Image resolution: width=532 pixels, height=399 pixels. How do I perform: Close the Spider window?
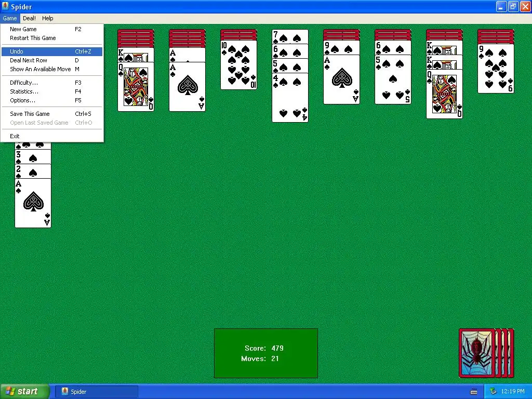[x=525, y=6]
